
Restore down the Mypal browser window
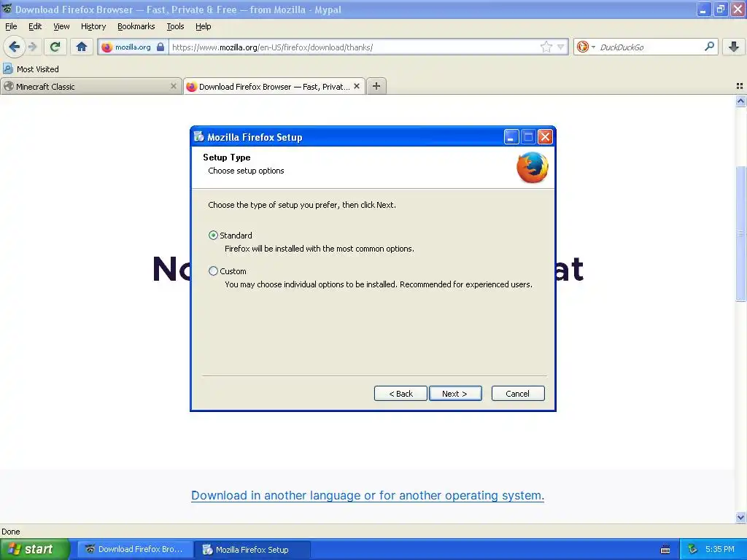point(720,9)
